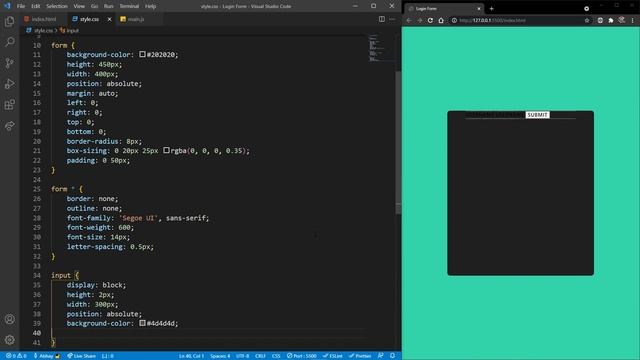Click line number 25 in the gutter
The height and width of the screenshot is (360, 640).
pyautogui.click(x=37, y=189)
